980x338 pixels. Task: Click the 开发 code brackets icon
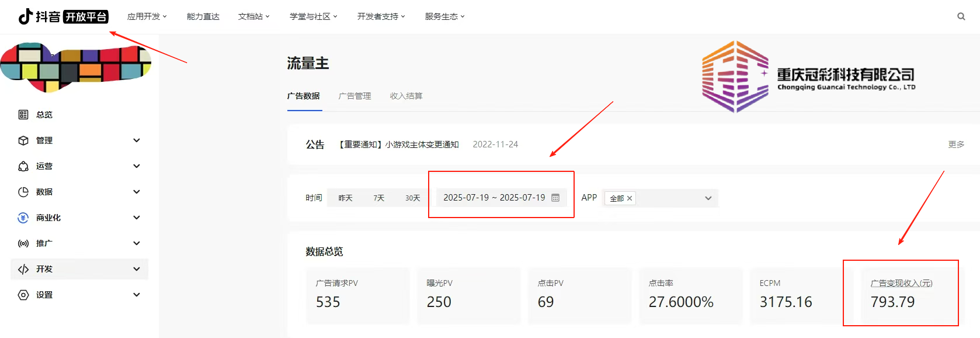[x=23, y=269]
